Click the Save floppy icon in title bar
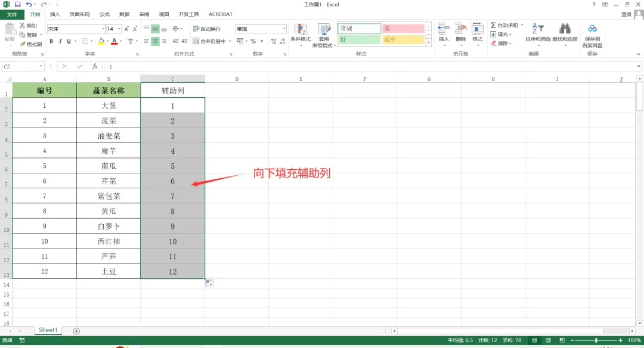 (18, 5)
